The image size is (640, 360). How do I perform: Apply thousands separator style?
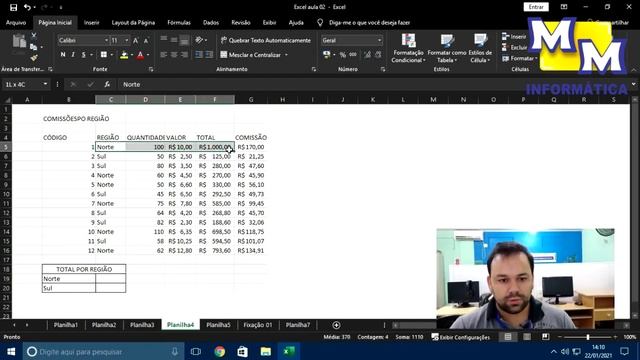point(353,55)
